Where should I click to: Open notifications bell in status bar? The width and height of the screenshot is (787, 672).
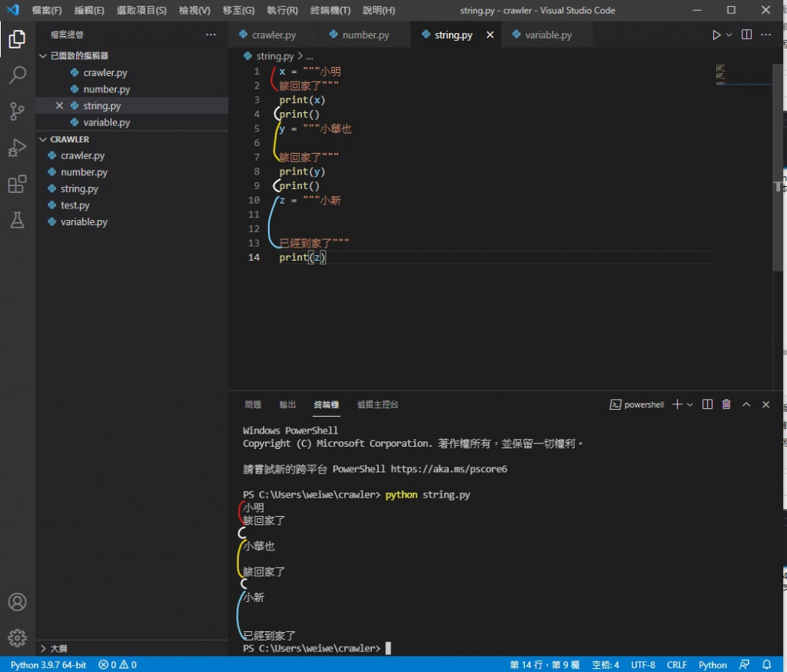[767, 664]
